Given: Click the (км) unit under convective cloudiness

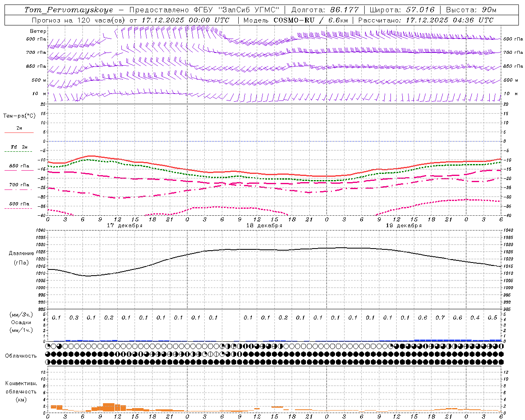Looking at the screenshot, I should point(21,399).
